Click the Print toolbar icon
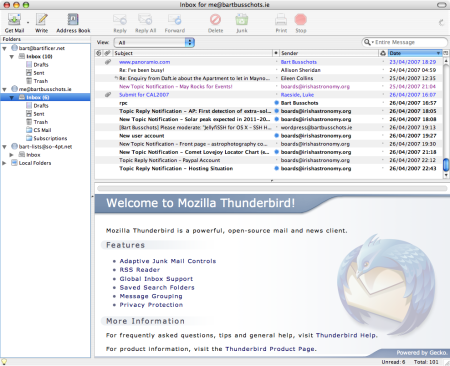Image resolution: width=450 pixels, height=366 pixels. pos(281,20)
